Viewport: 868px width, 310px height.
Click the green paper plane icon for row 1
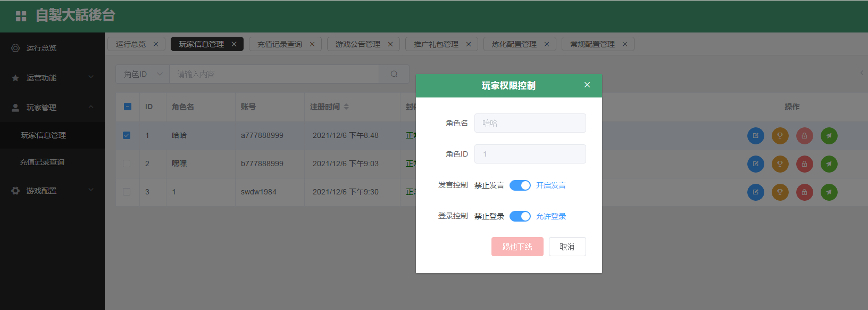point(829,136)
